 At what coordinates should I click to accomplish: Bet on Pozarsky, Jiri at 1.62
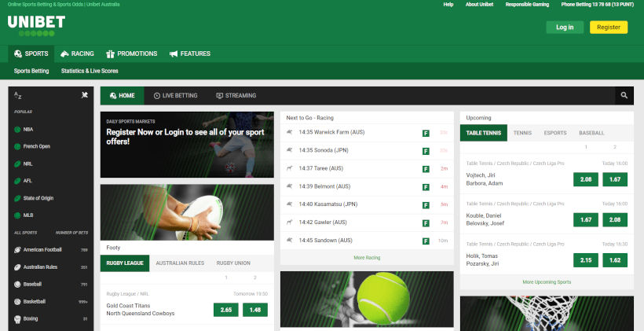tap(615, 260)
